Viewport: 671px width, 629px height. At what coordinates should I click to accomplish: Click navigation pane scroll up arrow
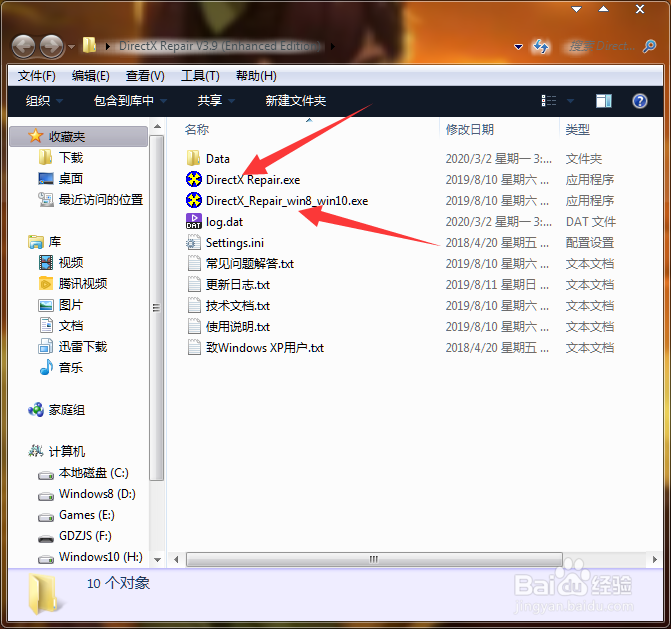[x=157, y=126]
